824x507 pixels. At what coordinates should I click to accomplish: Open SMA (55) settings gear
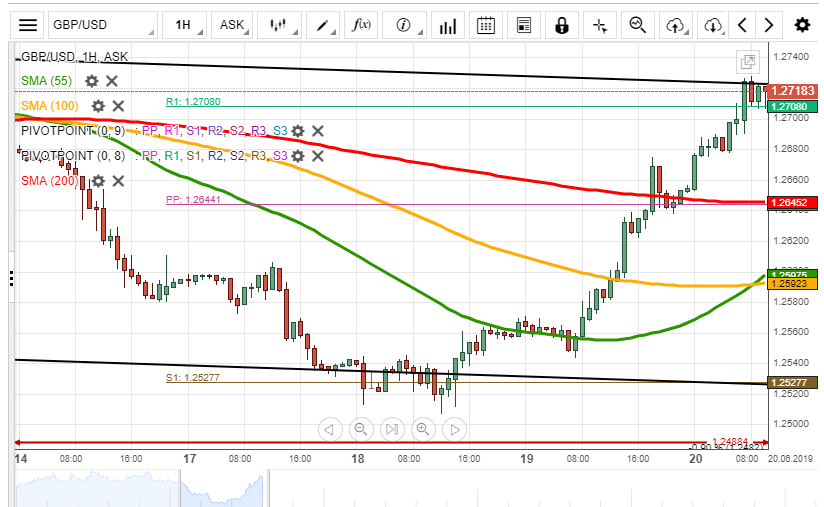tap(91, 81)
